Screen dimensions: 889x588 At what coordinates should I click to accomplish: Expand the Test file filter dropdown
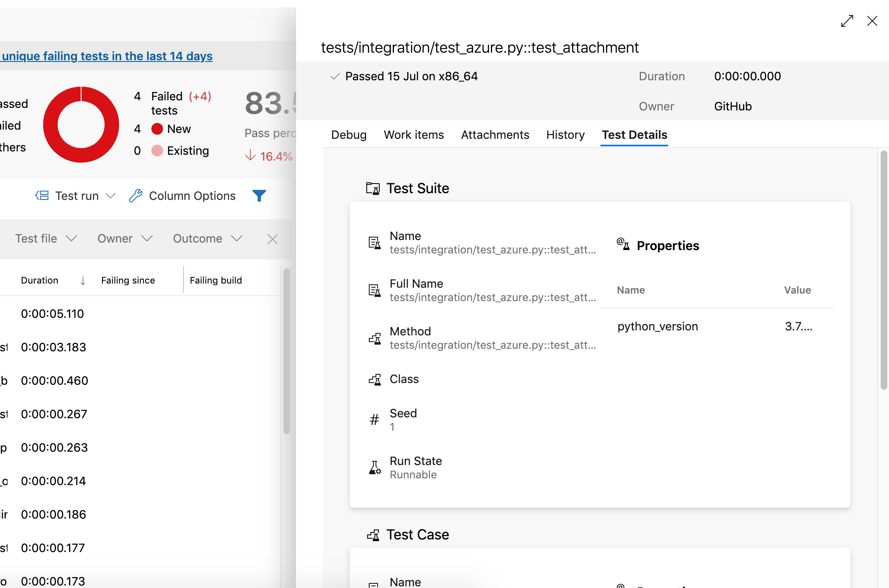(x=46, y=239)
